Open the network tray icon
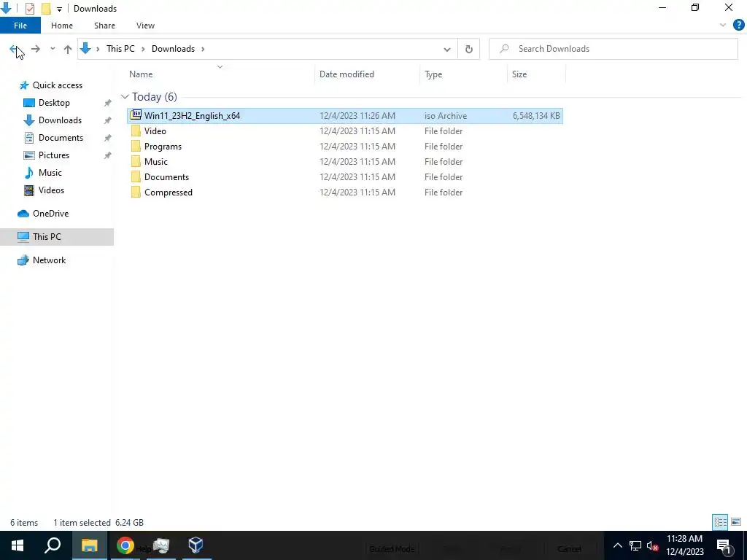Viewport: 747px width, 560px height. coord(635,545)
